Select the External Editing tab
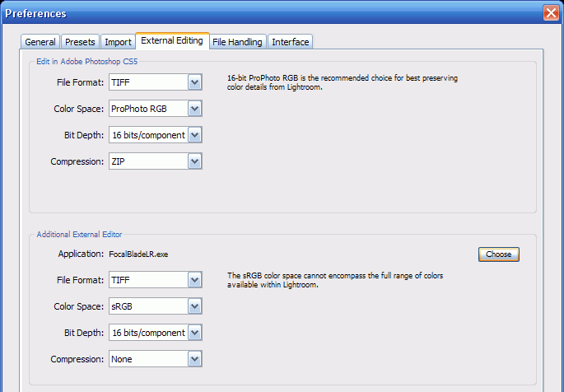 (172, 40)
